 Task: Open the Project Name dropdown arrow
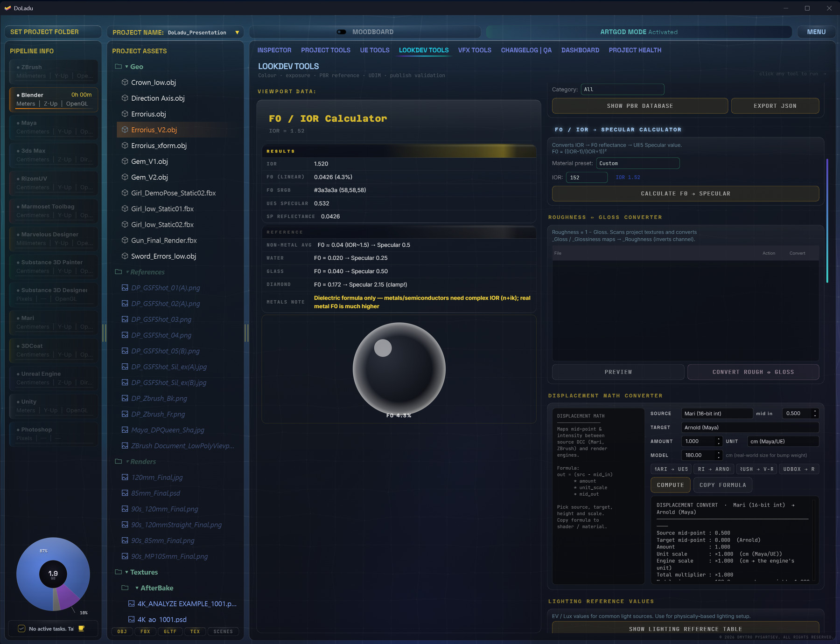[237, 33]
